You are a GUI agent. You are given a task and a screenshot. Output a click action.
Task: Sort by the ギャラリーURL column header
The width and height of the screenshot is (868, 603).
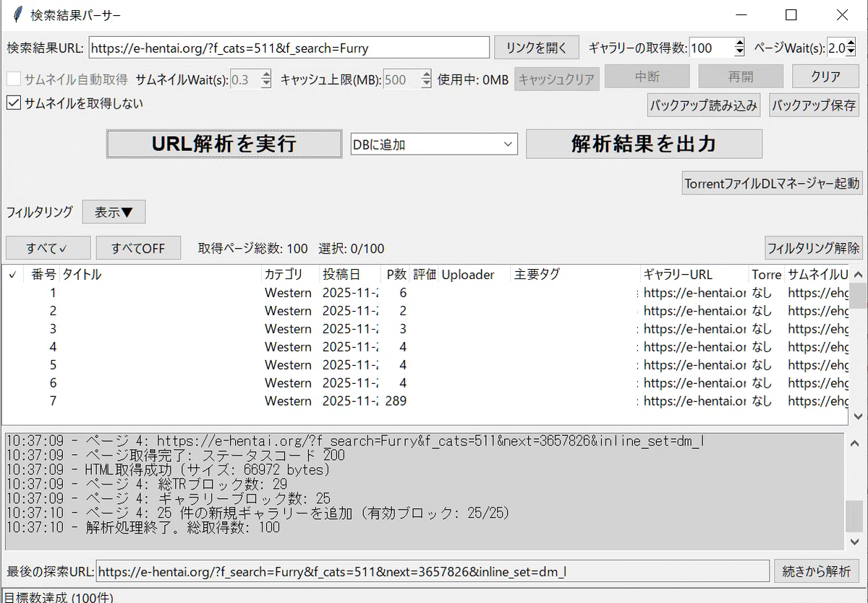click(x=695, y=274)
